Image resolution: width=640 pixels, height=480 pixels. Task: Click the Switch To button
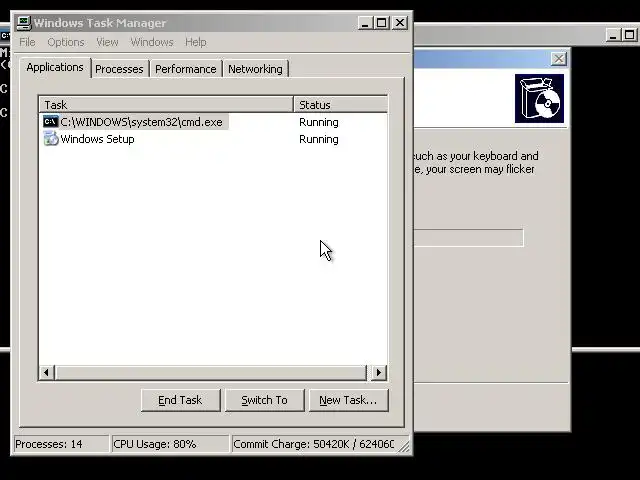[264, 400]
